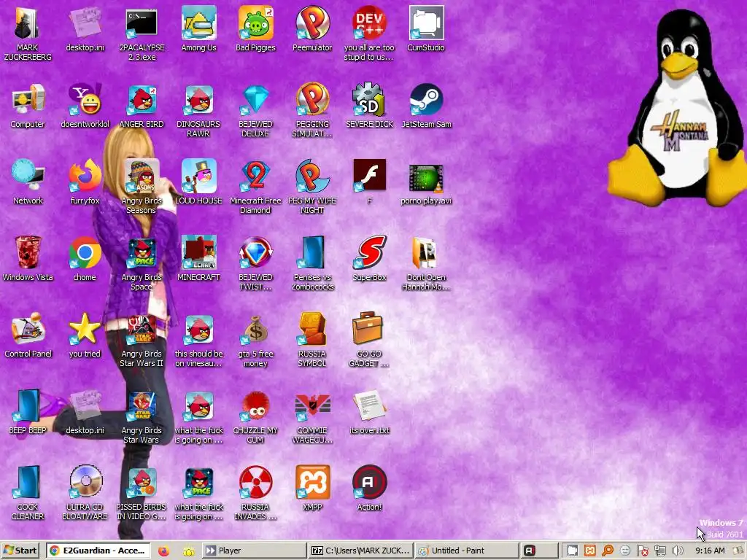
Task: Switch to 7-Zip C:\Users\MARK ZUCK... window
Action: (x=360, y=551)
